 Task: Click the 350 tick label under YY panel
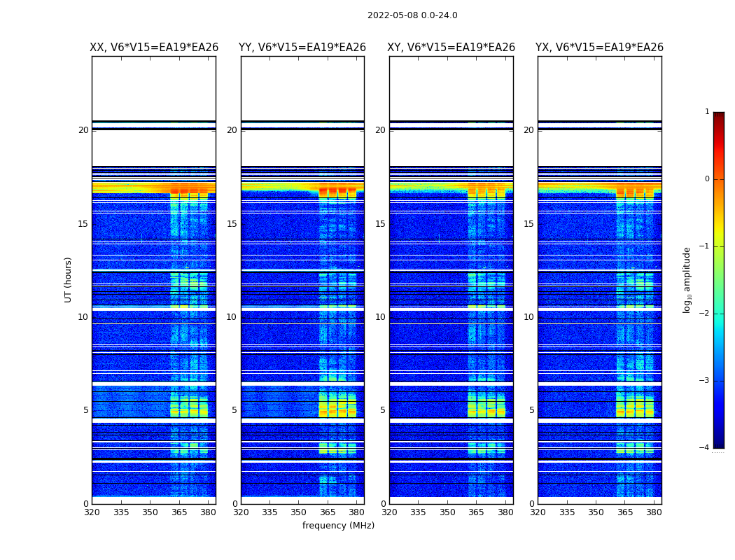point(299,512)
